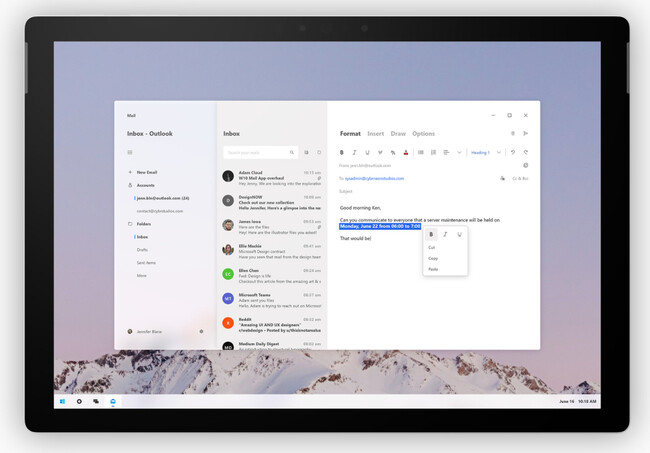Start a New Email
650x453 pixels.
(147, 172)
